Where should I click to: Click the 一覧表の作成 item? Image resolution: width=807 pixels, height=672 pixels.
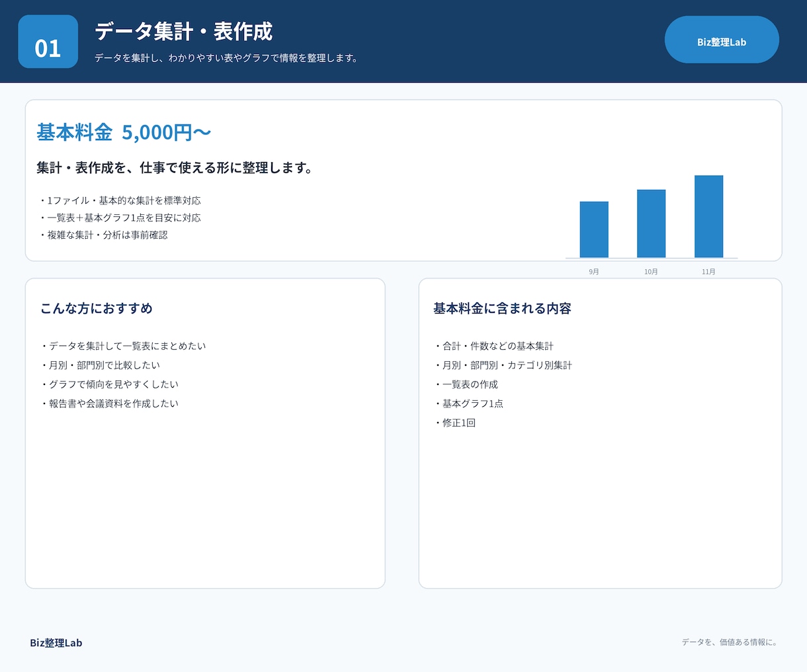(x=466, y=384)
